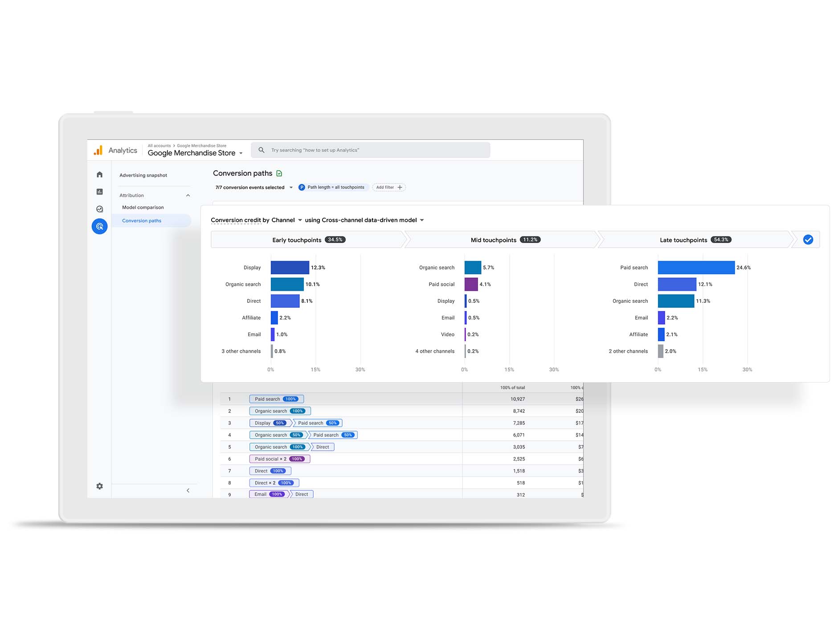This screenshot has width=834, height=644.
Task: Open the Explore icon in the sidebar
Action: pos(99,208)
